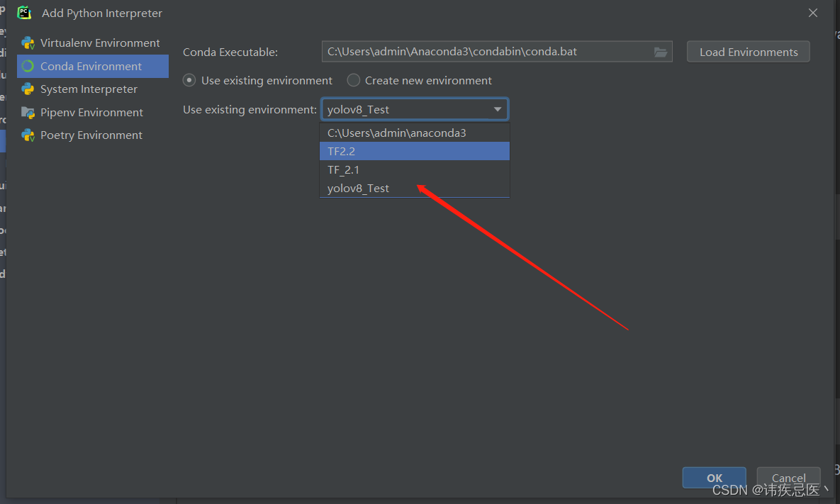Click the yolov8_Test combo box field
The height and width of the screenshot is (504, 840).
415,109
